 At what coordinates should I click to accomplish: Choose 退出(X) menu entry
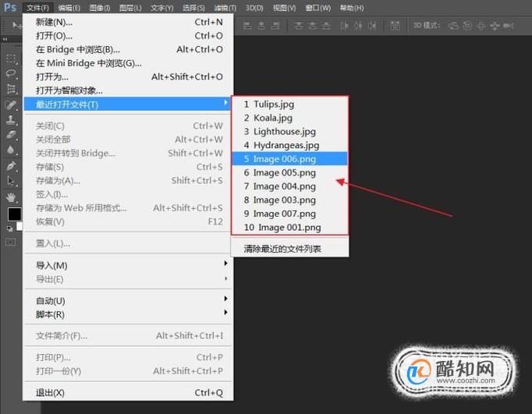click(x=128, y=393)
